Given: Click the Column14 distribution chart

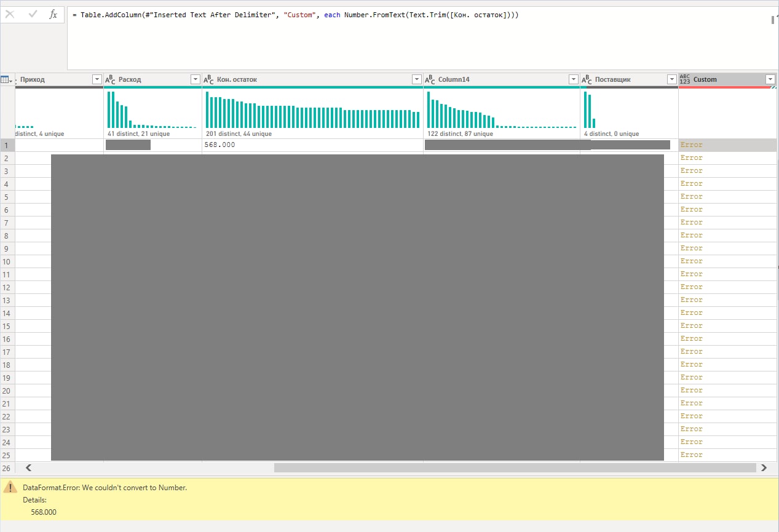Looking at the screenshot, I should (x=501, y=109).
